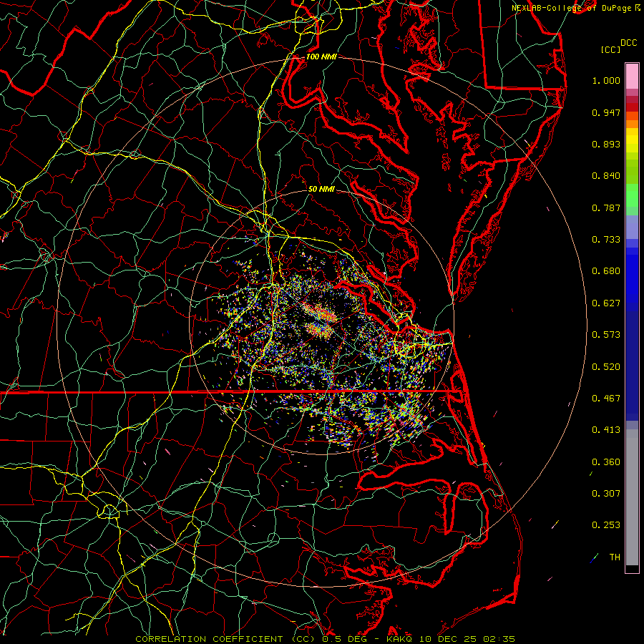
Task: Click the CORRELATION COEFFICIENT (CC) caption text
Action: [x=225, y=639]
